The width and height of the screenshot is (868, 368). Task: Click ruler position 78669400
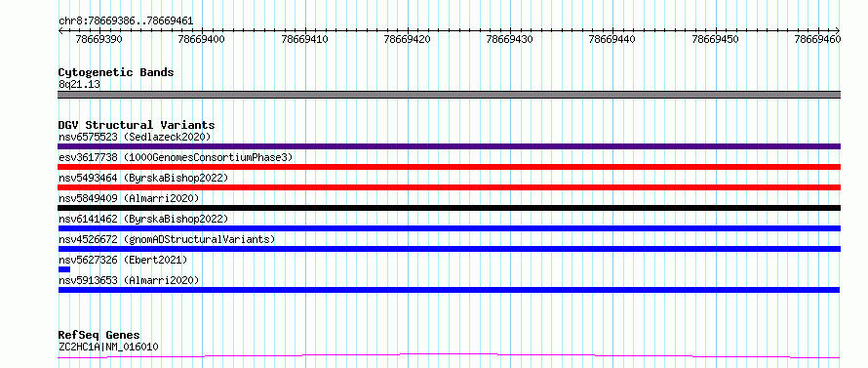click(202, 39)
